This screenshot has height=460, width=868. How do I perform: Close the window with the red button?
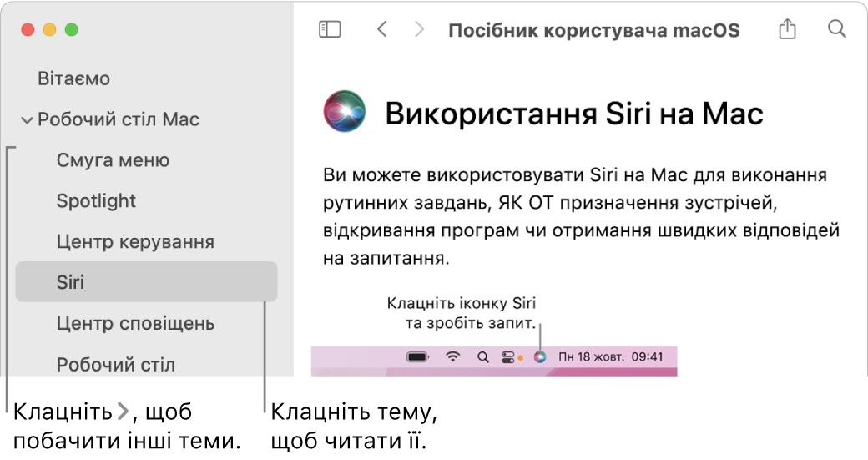click(28, 29)
